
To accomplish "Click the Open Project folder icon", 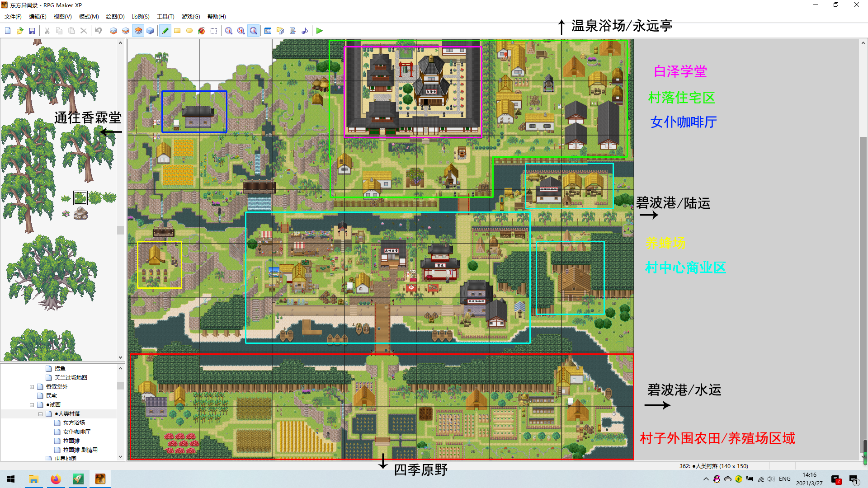I will (20, 31).
